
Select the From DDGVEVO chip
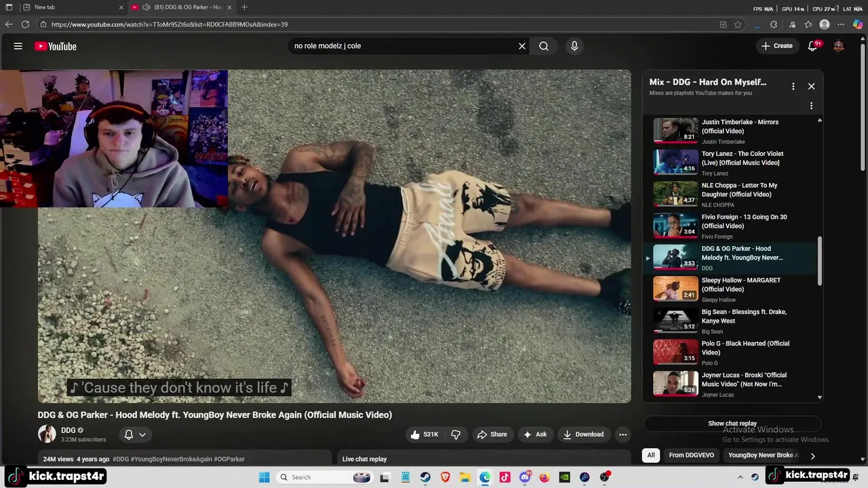[691, 455]
